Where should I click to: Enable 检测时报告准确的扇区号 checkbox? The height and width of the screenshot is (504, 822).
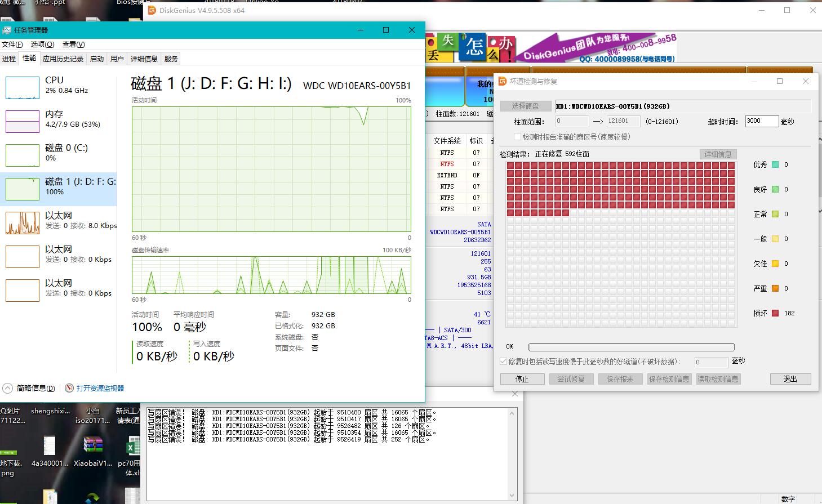(517, 136)
